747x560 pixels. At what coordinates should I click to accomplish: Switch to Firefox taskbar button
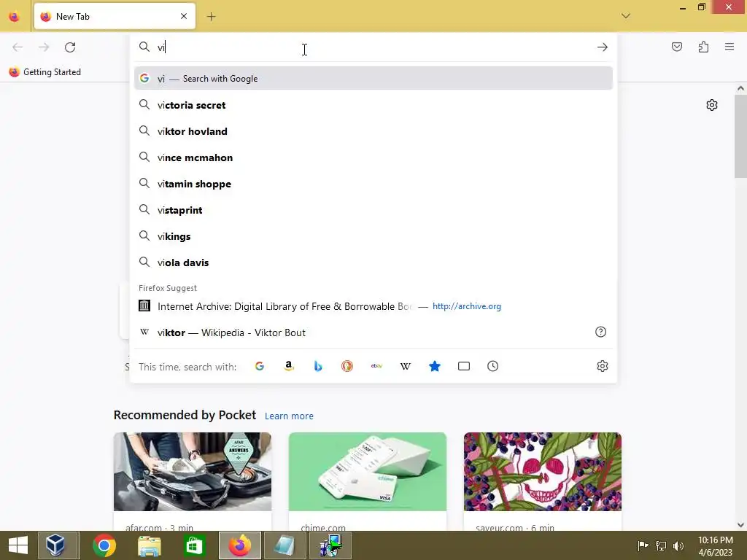pos(239,545)
